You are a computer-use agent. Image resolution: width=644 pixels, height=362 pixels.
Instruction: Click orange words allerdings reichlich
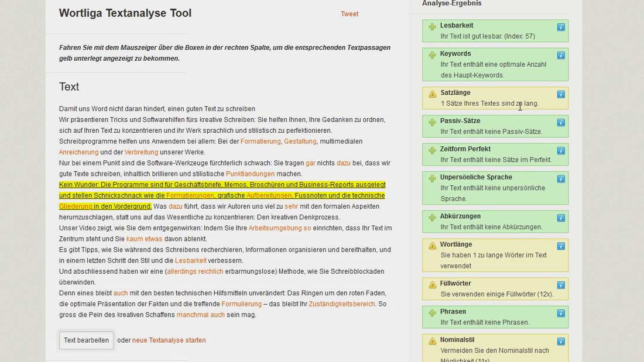click(195, 272)
